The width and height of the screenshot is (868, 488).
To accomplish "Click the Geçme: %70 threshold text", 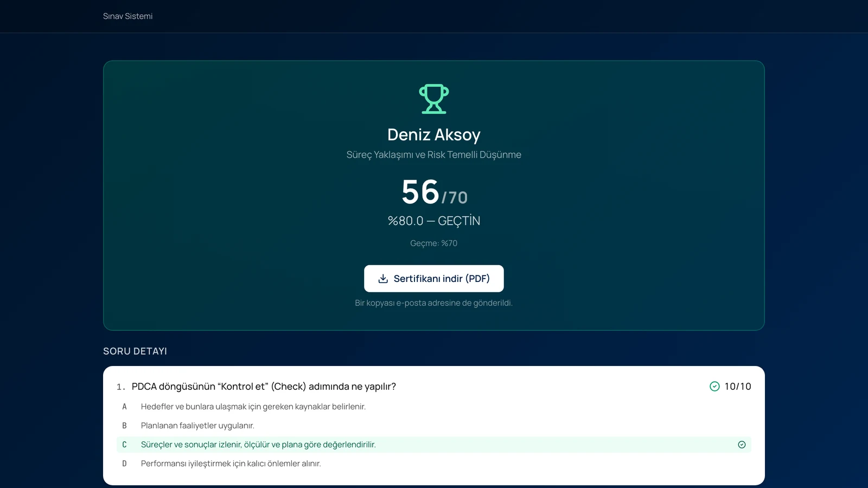I will [x=434, y=243].
